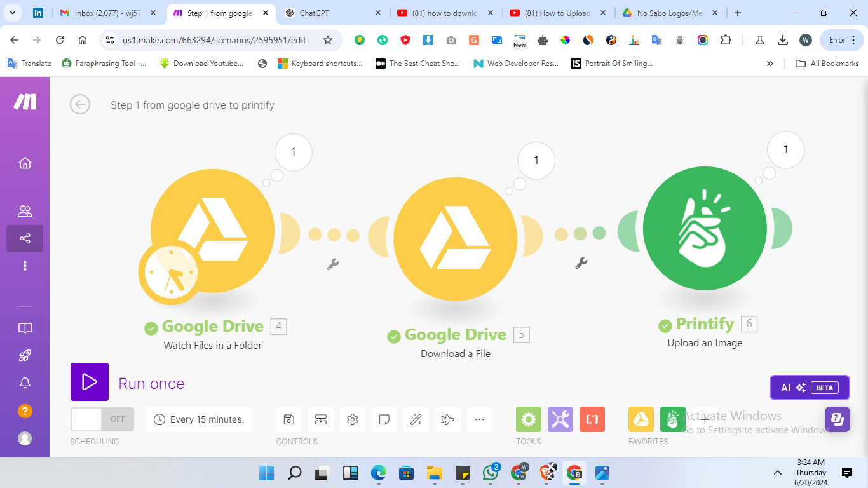Switch to the Gmail Inbox tab
Screen dimensions: 868x488
point(107,13)
